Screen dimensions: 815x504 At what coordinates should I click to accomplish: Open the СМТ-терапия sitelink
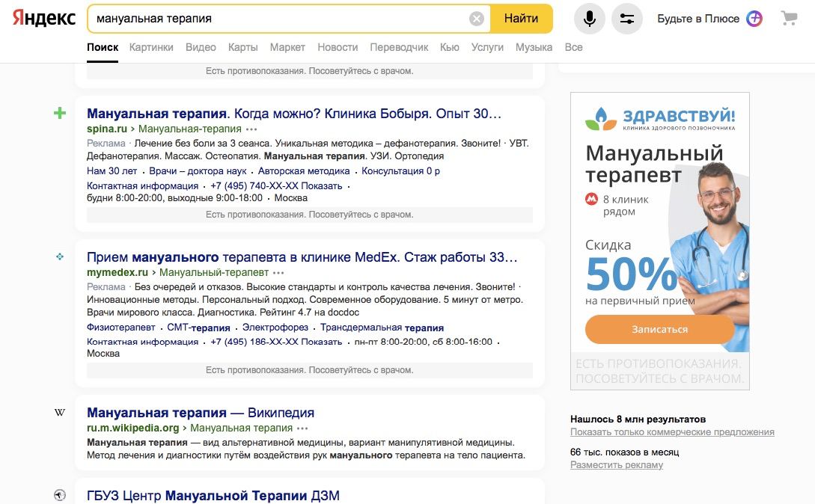(x=198, y=328)
